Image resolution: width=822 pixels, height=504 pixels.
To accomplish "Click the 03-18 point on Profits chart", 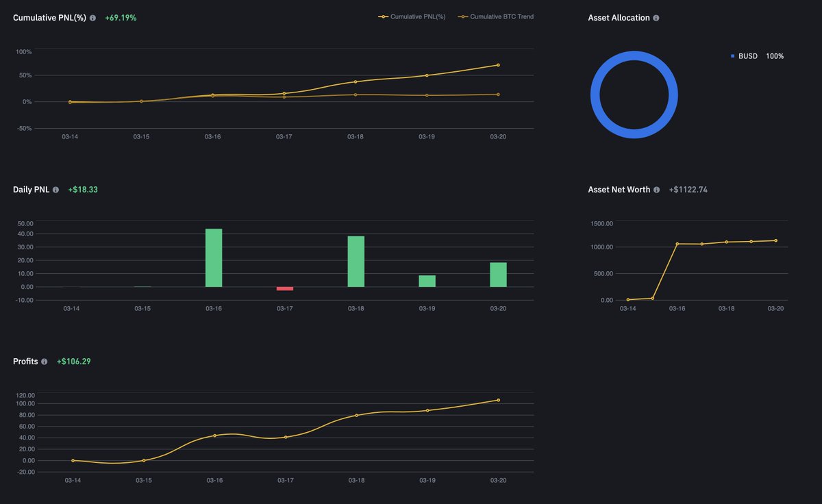I will point(356,416).
